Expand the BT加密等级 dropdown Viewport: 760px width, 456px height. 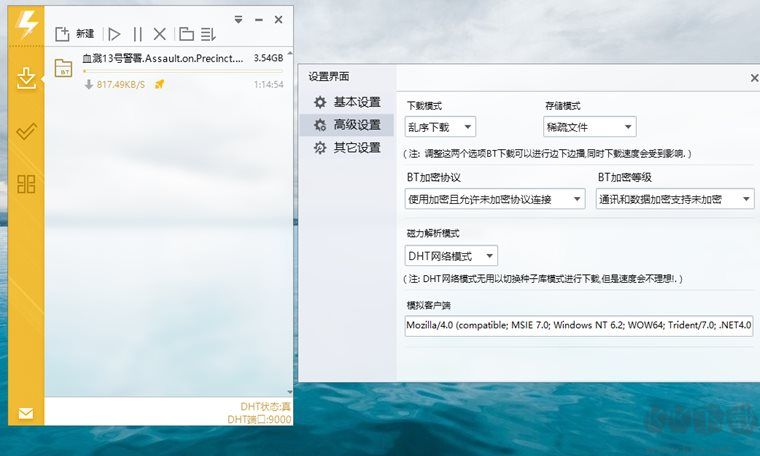point(675,199)
